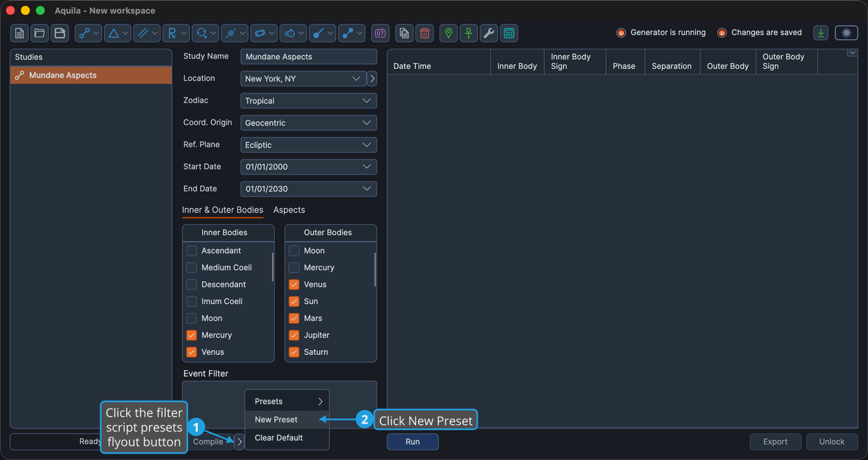Open the Zodiac Tropical dropdown
Image resolution: width=868 pixels, height=460 pixels.
click(x=308, y=101)
